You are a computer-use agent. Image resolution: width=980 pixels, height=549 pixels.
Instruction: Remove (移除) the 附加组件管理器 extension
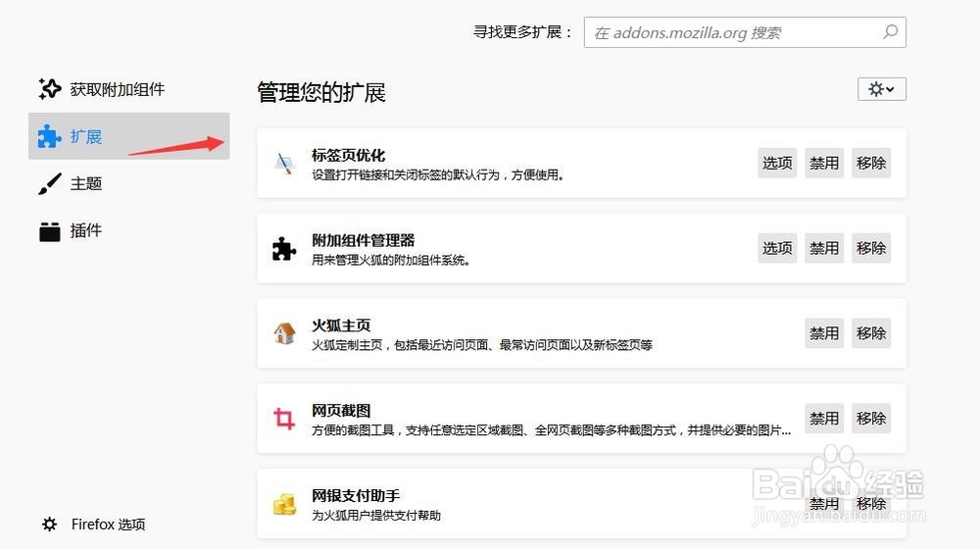[x=870, y=248]
